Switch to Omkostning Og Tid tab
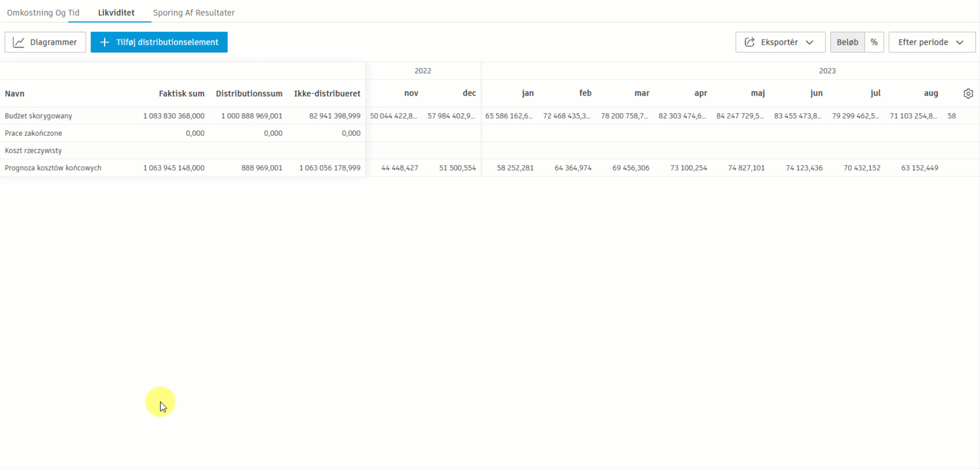The image size is (980, 469). [x=43, y=13]
